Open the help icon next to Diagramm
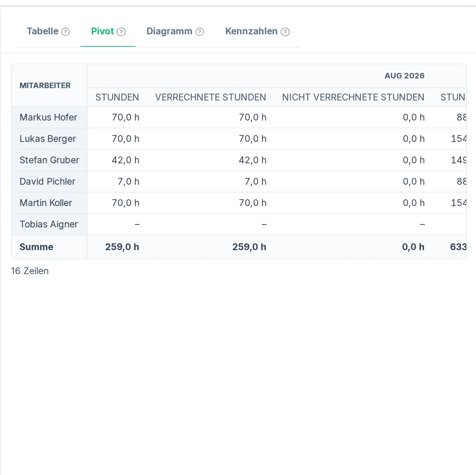 [x=200, y=32]
